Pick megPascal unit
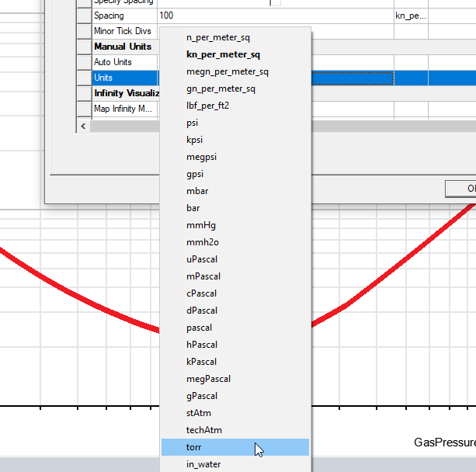The image size is (476, 472). coord(235,379)
